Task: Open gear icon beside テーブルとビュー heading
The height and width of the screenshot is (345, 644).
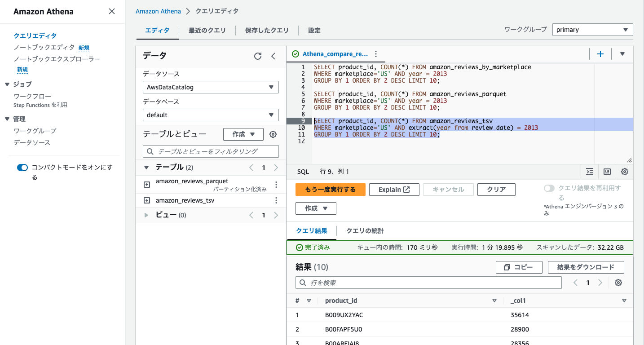Action: click(x=273, y=134)
